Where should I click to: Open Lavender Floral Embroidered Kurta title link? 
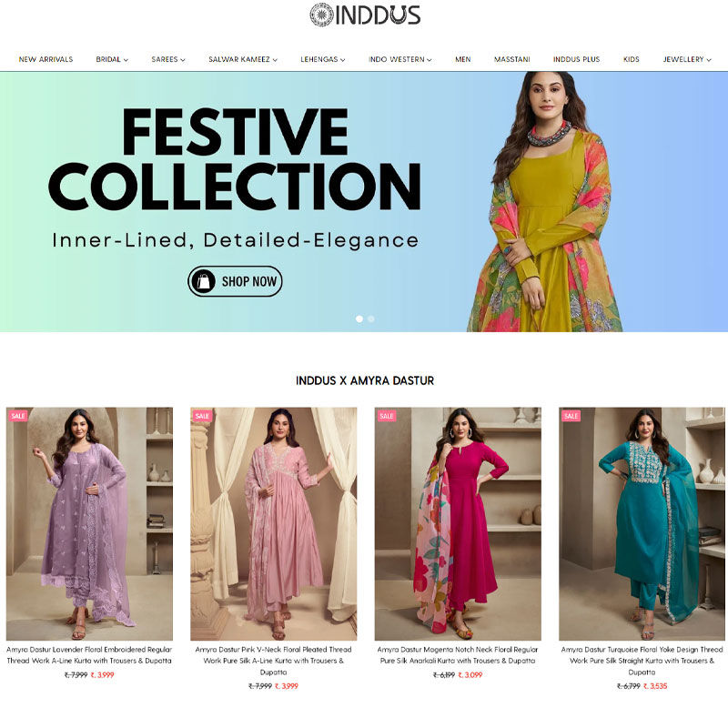[89, 654]
